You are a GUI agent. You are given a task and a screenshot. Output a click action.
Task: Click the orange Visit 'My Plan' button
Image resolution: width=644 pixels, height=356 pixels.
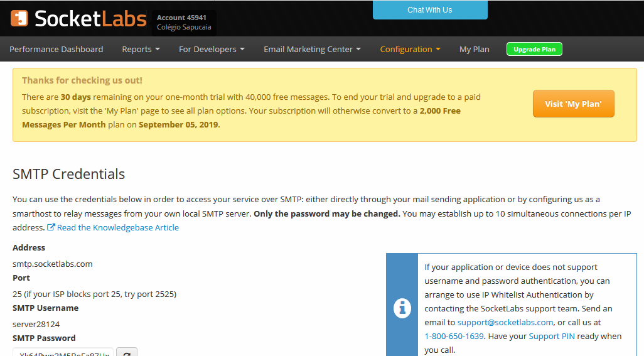573,104
